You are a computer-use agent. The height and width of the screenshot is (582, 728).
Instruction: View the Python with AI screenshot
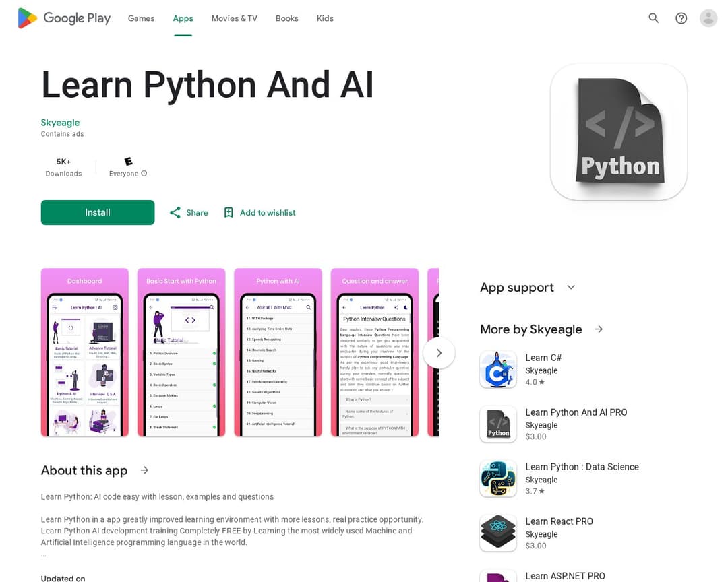pyautogui.click(x=278, y=352)
